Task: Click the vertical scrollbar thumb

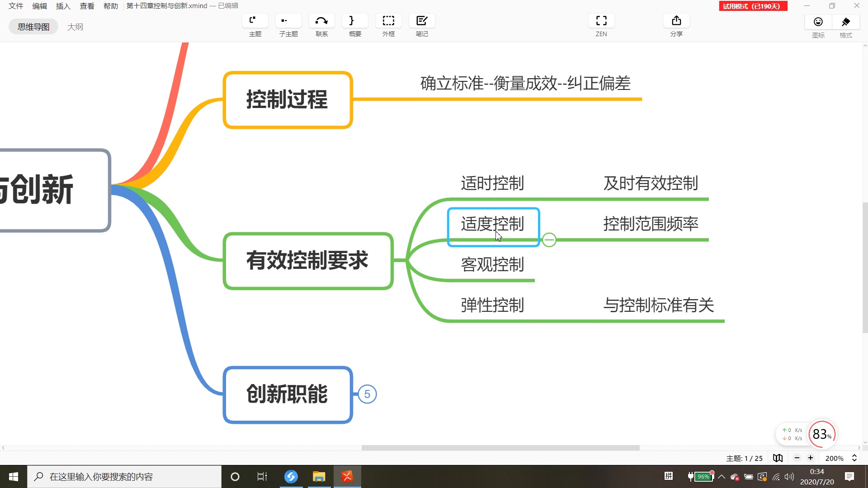Action: pos(865,267)
